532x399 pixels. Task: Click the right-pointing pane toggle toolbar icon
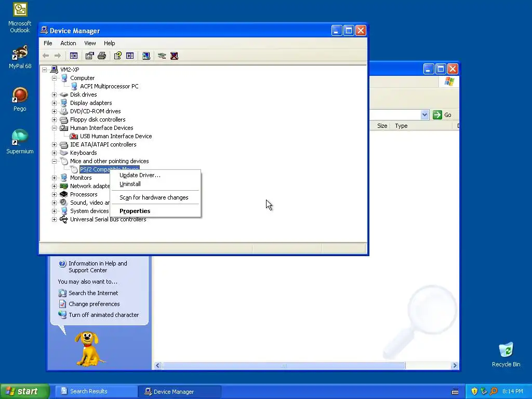(130, 56)
